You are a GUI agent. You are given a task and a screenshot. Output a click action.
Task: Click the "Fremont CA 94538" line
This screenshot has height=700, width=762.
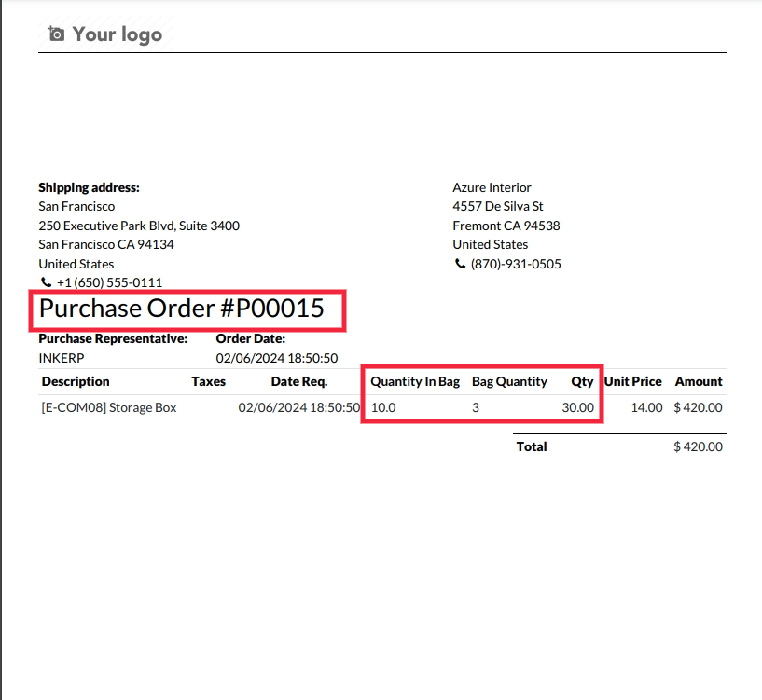506,226
